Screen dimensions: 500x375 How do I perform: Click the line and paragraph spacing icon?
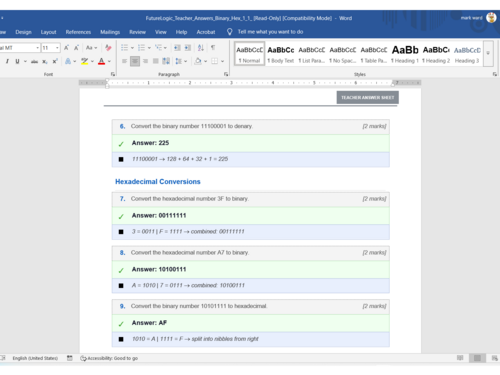point(179,61)
